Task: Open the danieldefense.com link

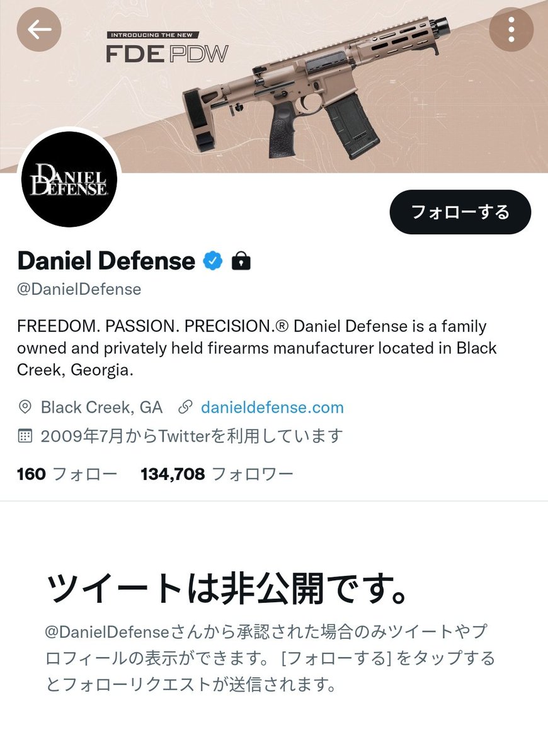Action: (272, 408)
